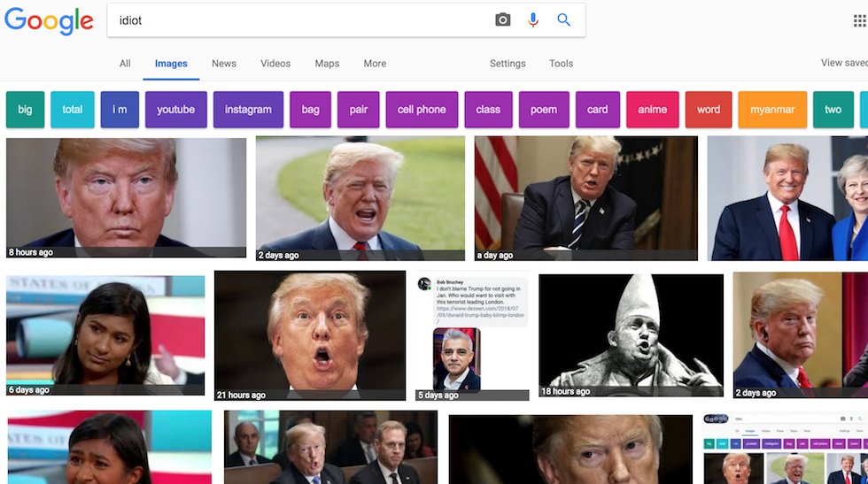This screenshot has width=868, height=484.
Task: Open the "2 days ago" thumbnail with earpiece
Action: 801,334
